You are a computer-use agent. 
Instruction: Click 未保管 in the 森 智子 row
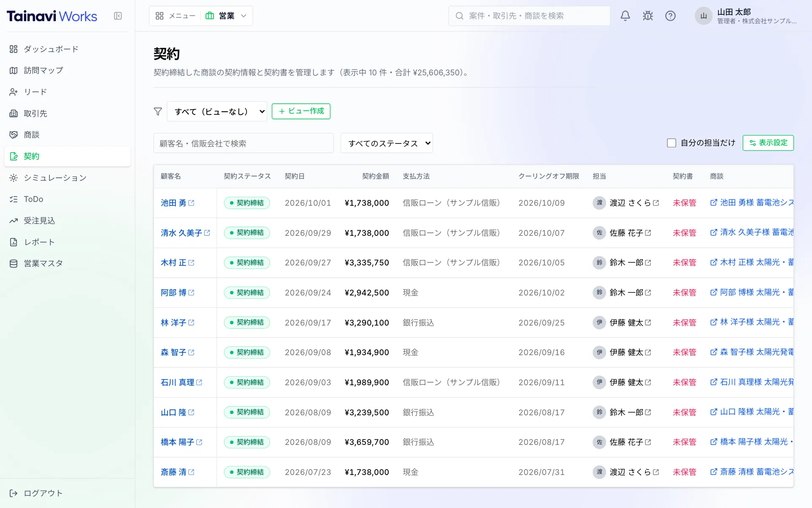(x=684, y=352)
